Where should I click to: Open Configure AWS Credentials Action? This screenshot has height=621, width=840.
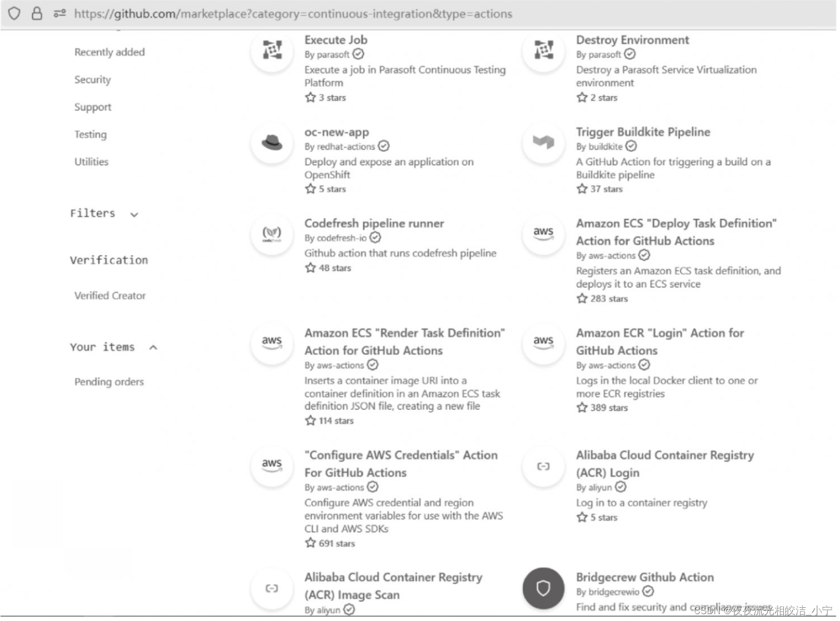coord(401,464)
